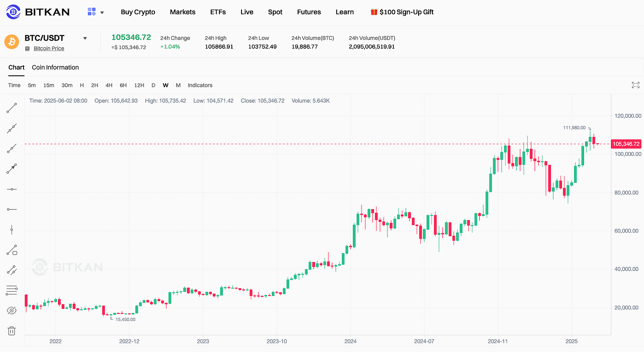Click the 105346.72 green price value

(x=131, y=37)
